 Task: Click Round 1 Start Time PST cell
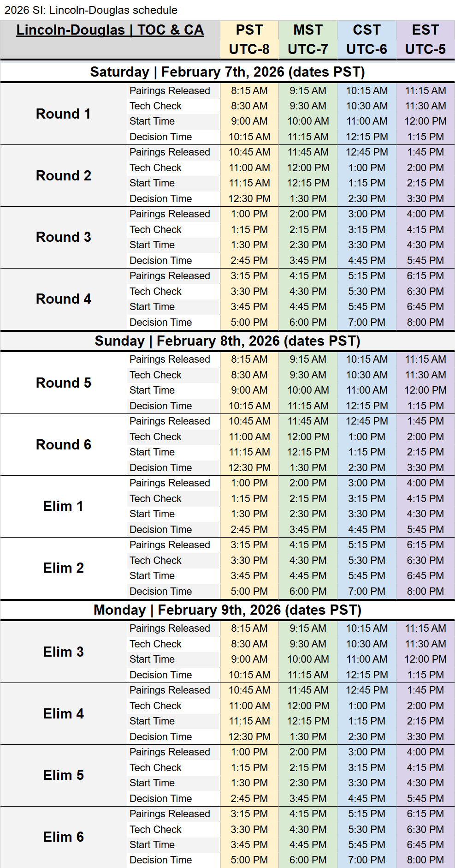[x=249, y=121]
